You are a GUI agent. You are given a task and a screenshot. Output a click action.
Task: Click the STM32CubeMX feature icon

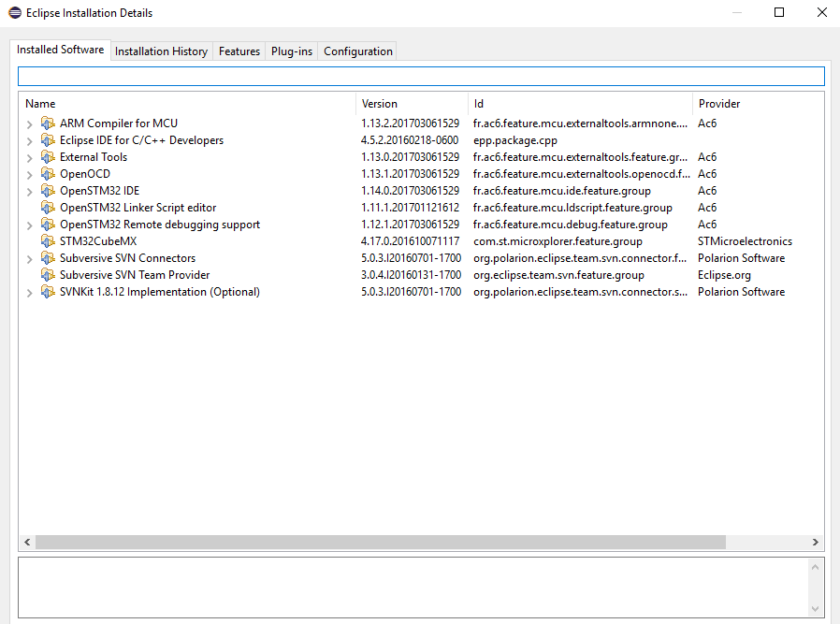coord(48,241)
